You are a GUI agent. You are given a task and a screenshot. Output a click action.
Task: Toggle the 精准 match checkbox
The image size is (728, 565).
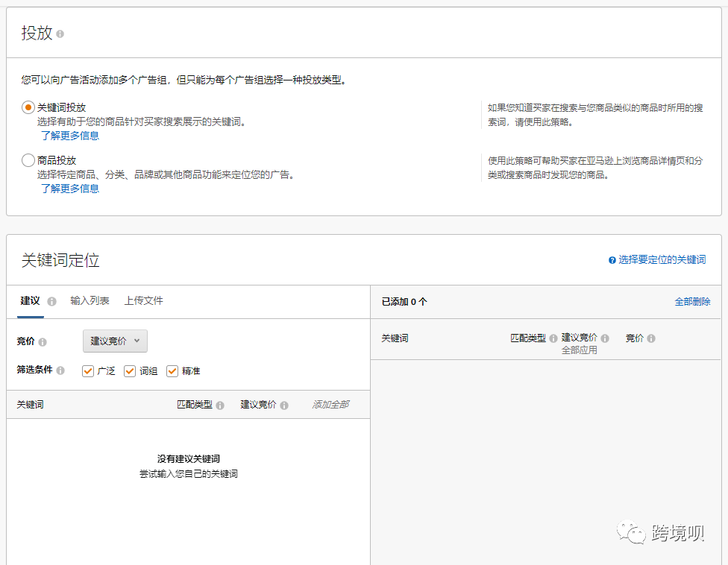tap(172, 370)
